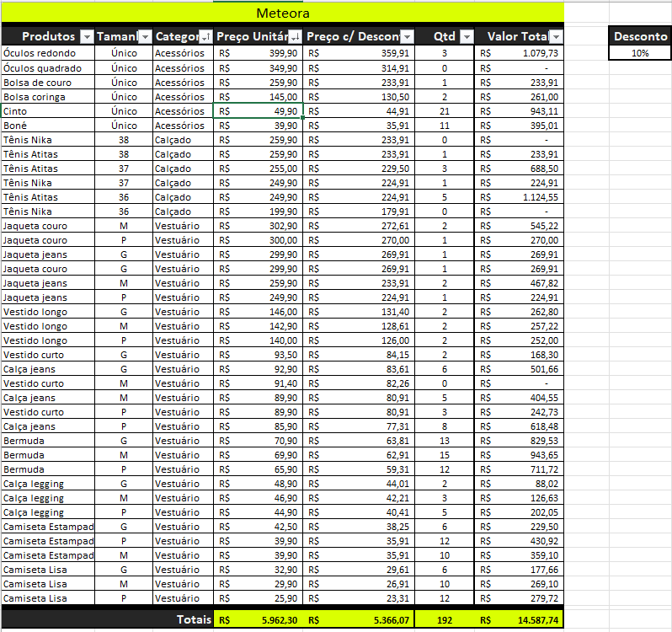Select the 145,00 unit price cell
672x632 pixels.
(x=258, y=97)
